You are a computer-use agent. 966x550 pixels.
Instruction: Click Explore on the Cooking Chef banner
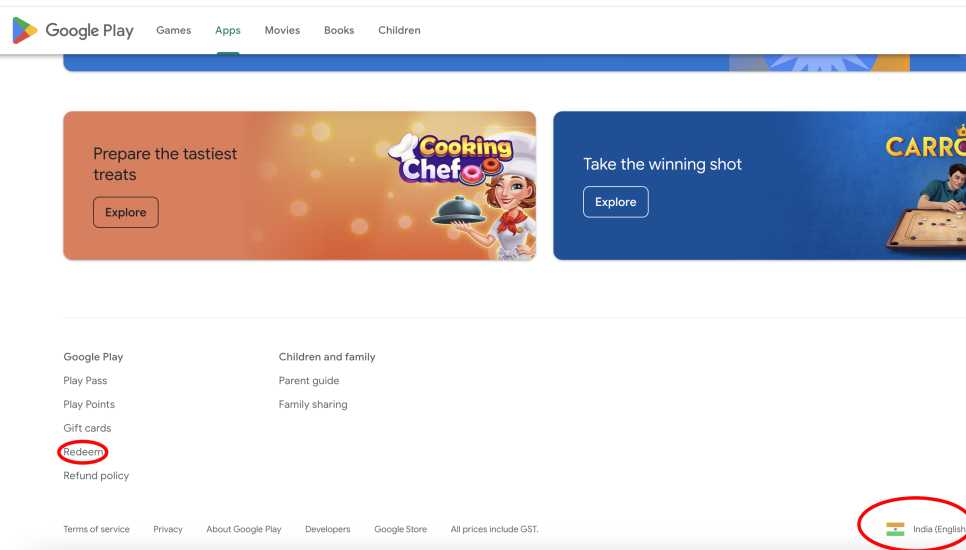point(126,212)
